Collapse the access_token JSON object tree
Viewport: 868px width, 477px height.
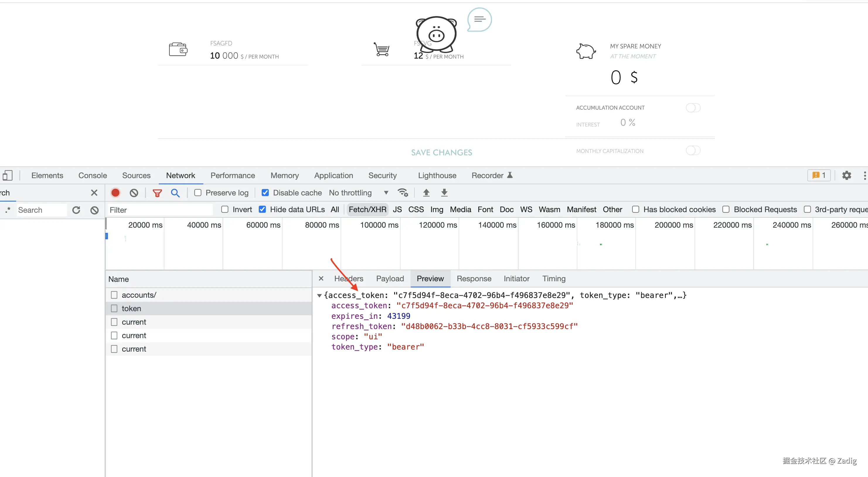point(319,295)
